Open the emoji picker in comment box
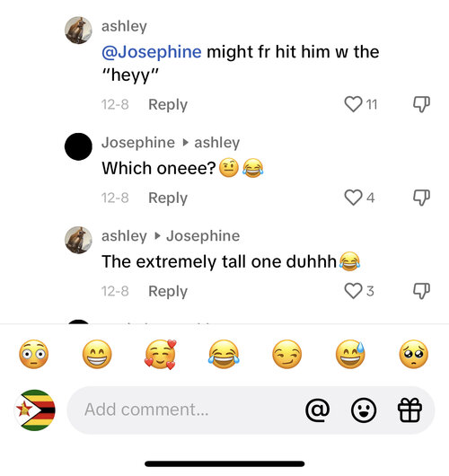This screenshot has width=449, height=476. 364,410
